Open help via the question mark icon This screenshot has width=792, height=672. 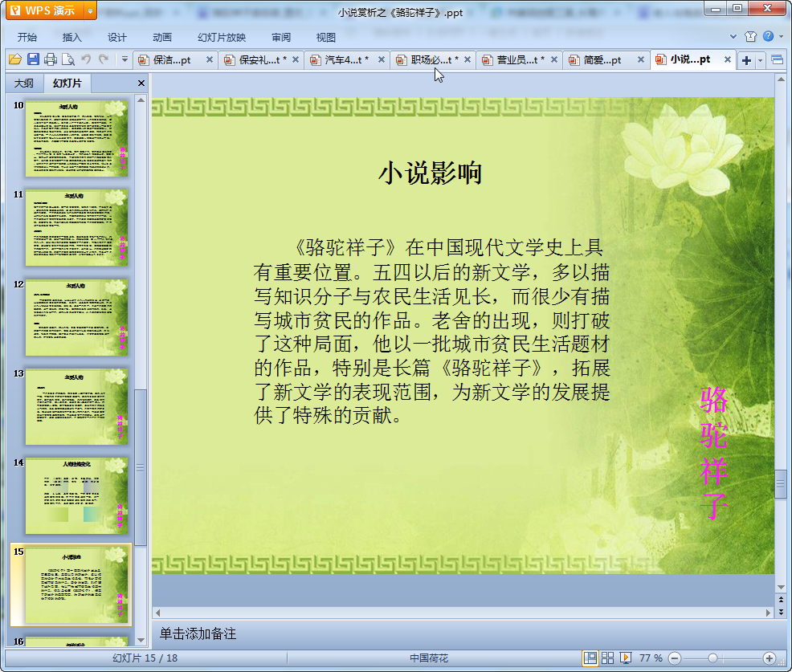(768, 36)
